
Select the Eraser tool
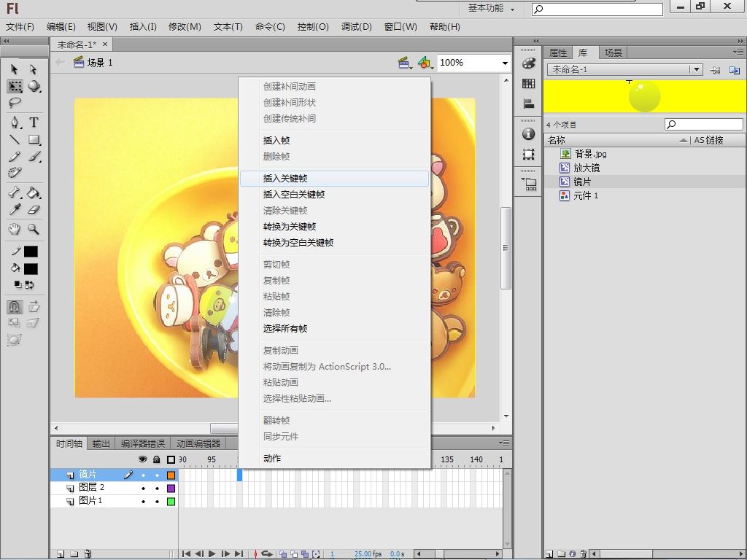(x=34, y=209)
